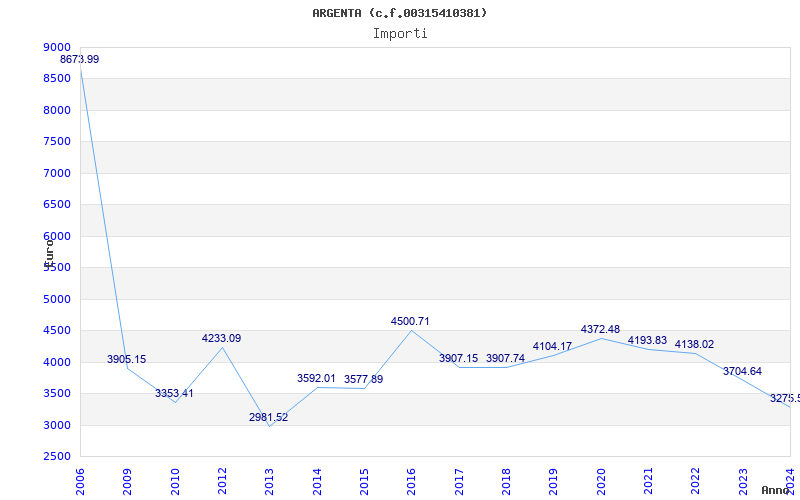Screen dimensions: 800x500
Task: Click the 8500 y-axis label
Action: coord(57,79)
